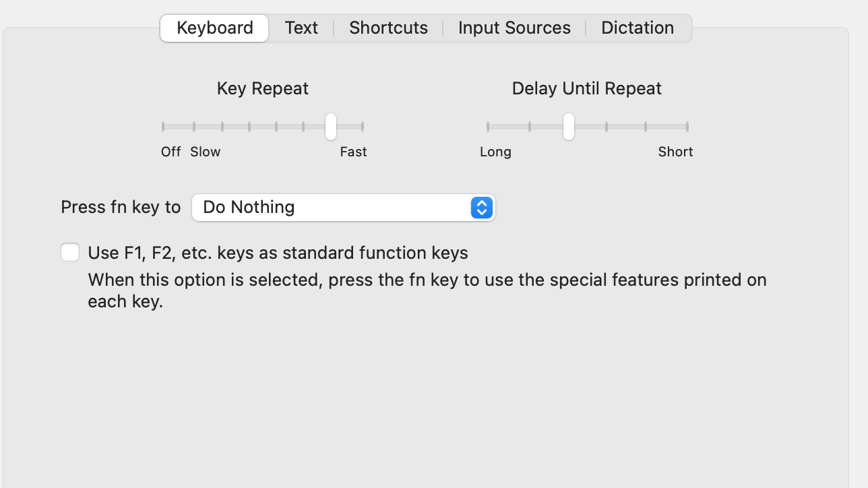This screenshot has height=488, width=868.
Task: Click the Long end of Delay slider
Action: [x=487, y=126]
